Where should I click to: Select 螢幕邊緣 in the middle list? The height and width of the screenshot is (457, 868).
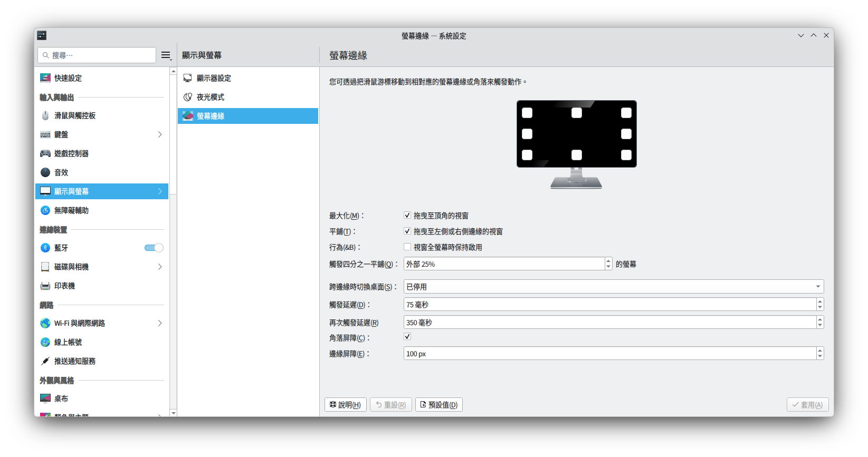click(248, 116)
